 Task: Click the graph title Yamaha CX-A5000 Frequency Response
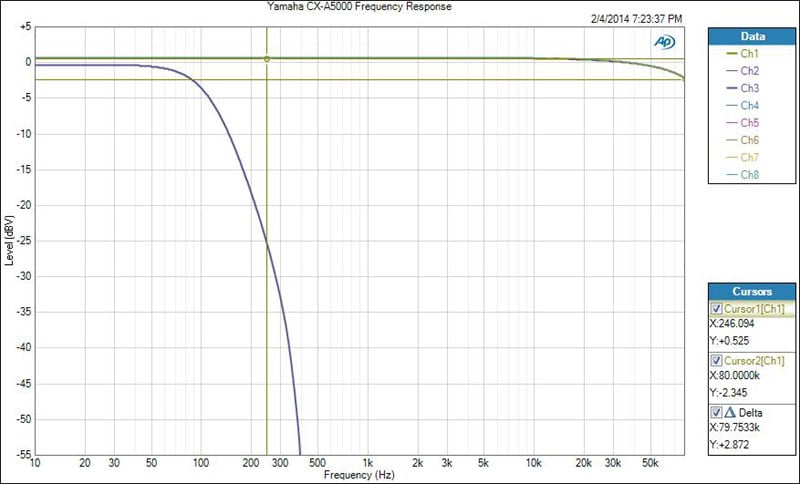tap(358, 8)
